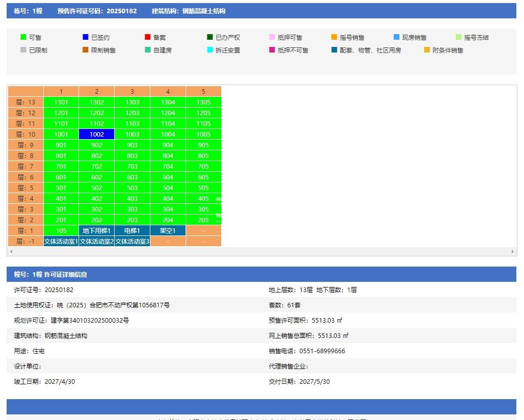This screenshot has height=420, width=524.
Task: Select unit 604
Action: (168, 177)
